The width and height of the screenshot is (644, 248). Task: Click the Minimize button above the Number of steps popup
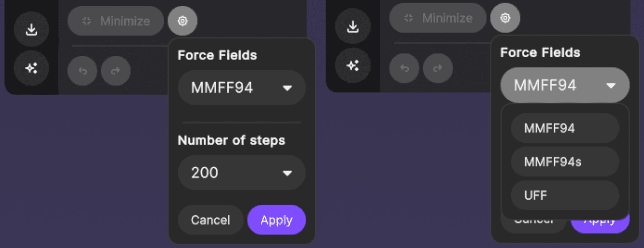point(116,21)
